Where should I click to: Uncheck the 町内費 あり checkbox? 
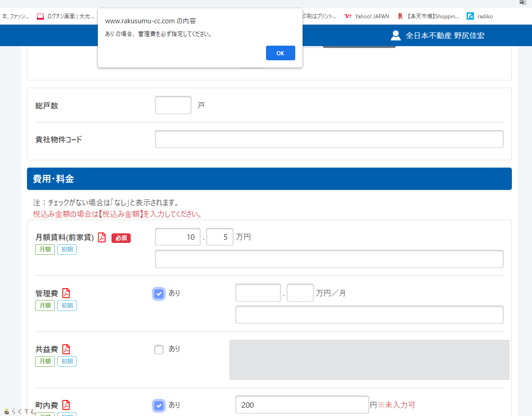click(159, 405)
